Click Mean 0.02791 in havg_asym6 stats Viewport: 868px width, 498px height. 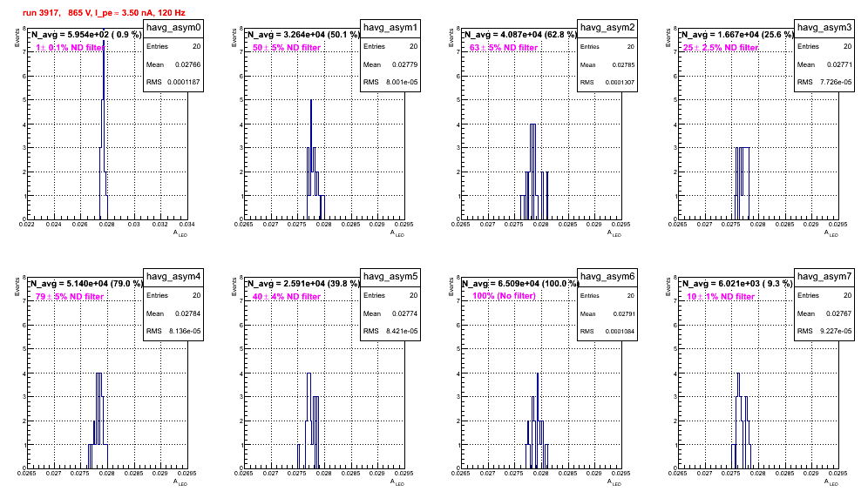coord(607,313)
